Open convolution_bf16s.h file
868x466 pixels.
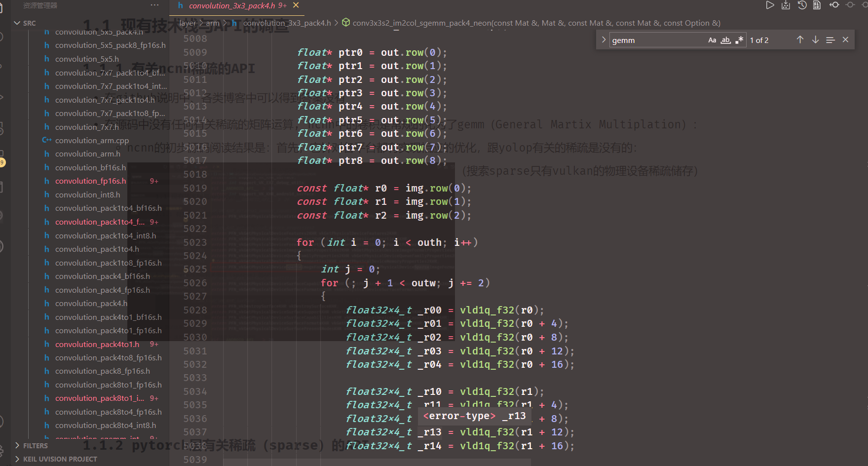tap(91, 168)
